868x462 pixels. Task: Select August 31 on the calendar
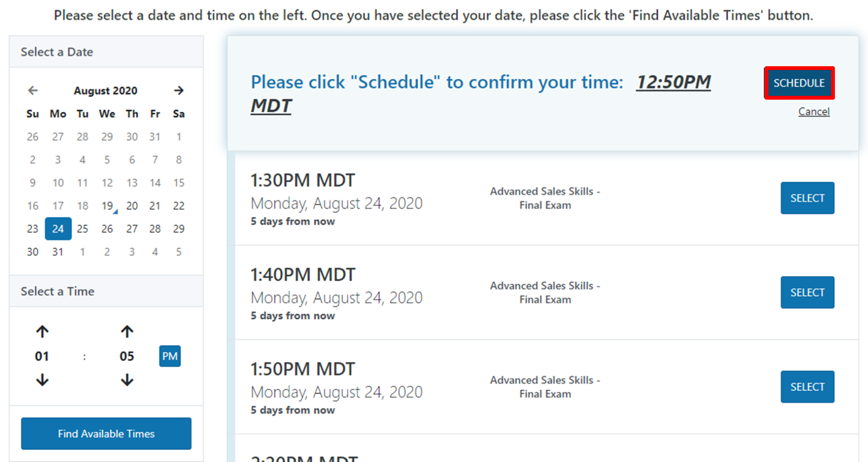pyautogui.click(x=58, y=252)
